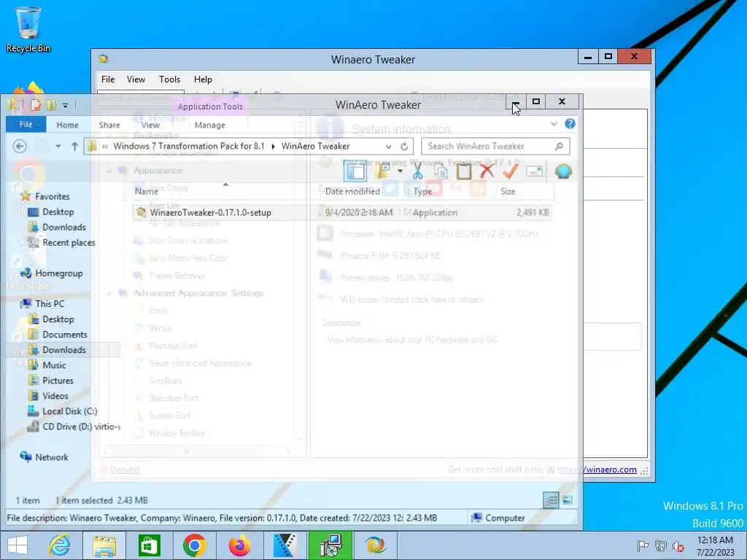
Task: Click the Action Center flag in system tray
Action: [643, 546]
